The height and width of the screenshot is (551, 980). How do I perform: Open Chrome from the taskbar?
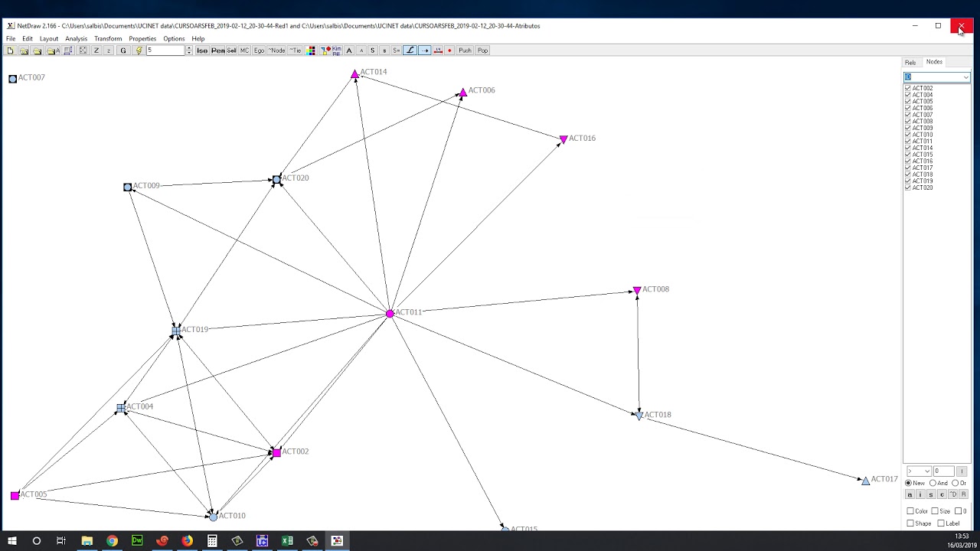112,541
